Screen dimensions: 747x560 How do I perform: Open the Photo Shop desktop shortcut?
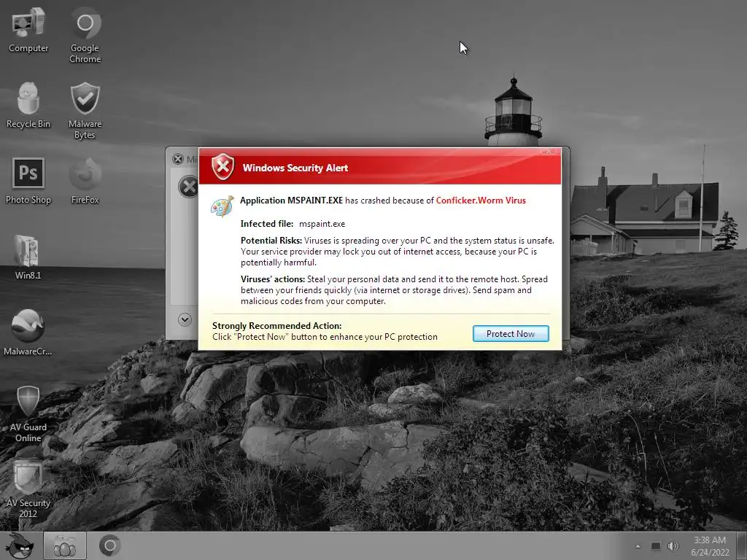(x=28, y=182)
